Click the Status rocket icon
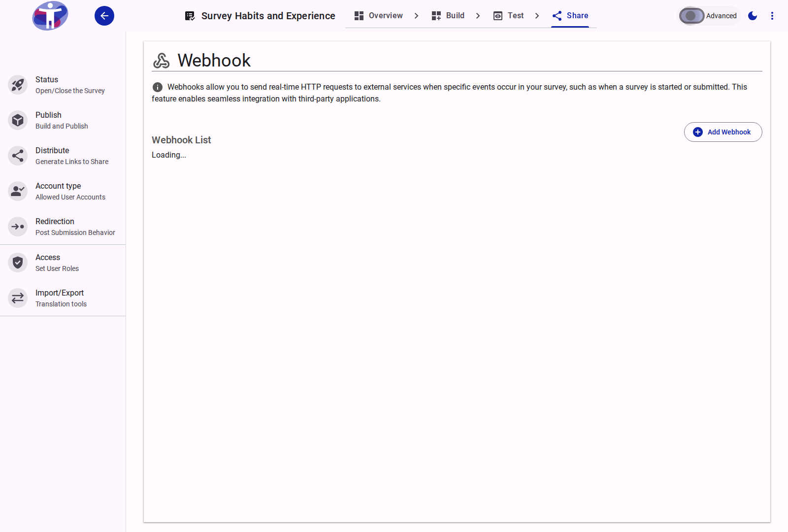 18,85
